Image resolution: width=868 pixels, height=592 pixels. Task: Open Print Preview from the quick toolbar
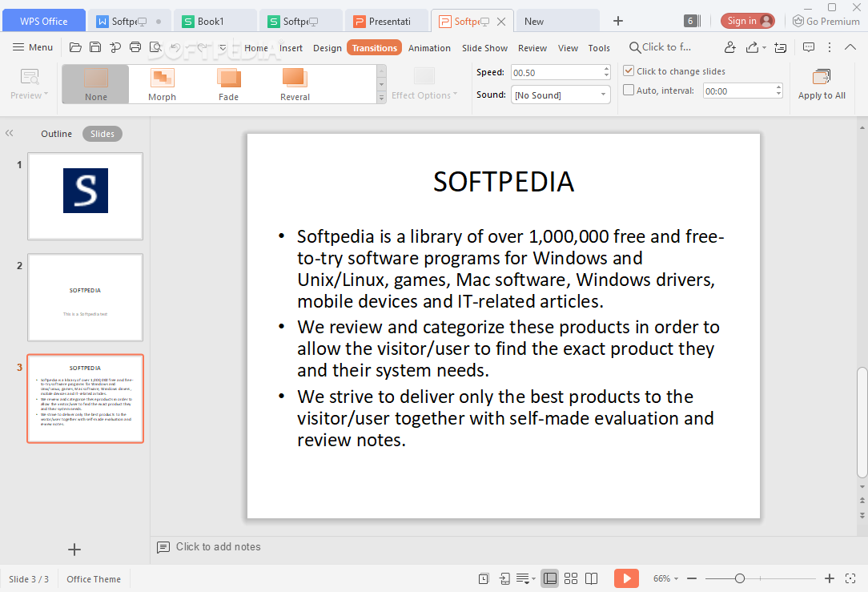[x=155, y=47]
